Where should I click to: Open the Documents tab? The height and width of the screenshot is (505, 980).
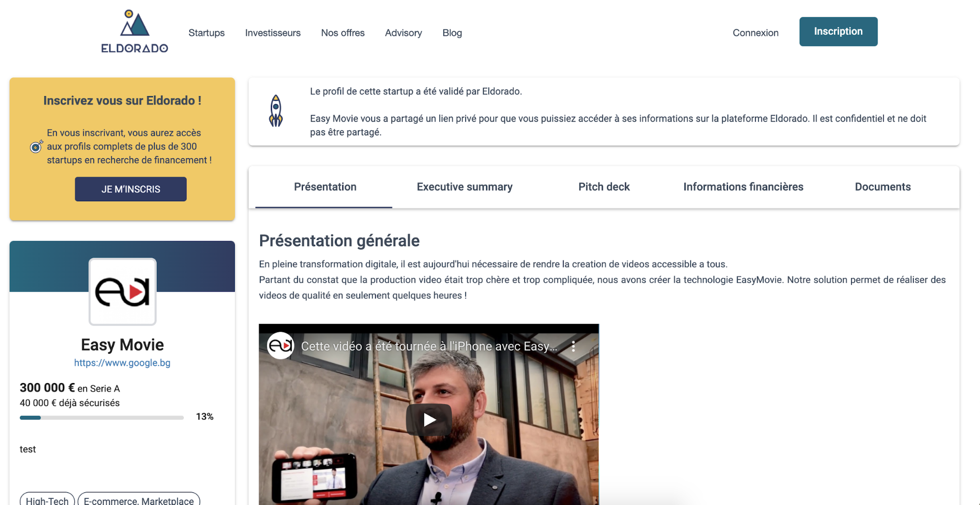pos(882,187)
